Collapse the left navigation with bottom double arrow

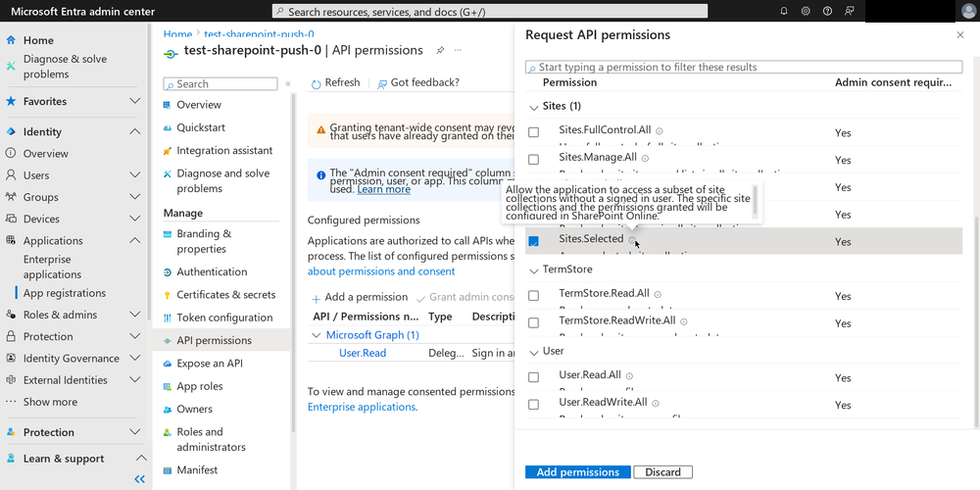pos(140,479)
